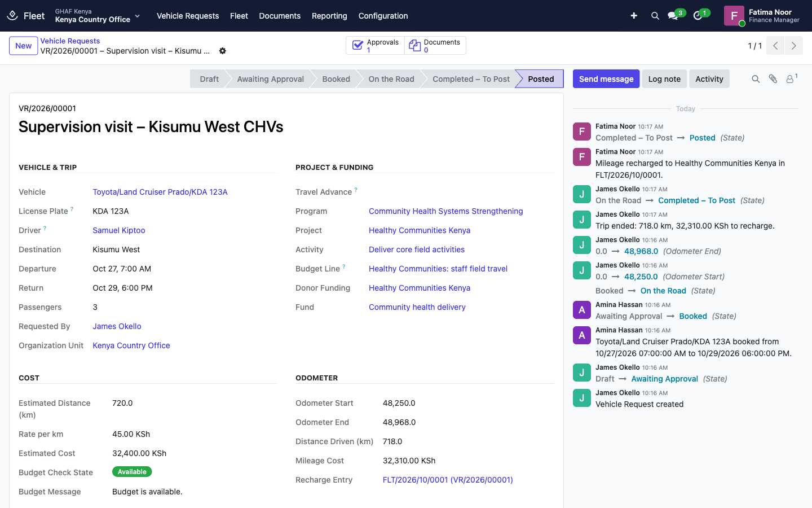Click Send message button
This screenshot has height=508, width=812.
click(x=606, y=79)
